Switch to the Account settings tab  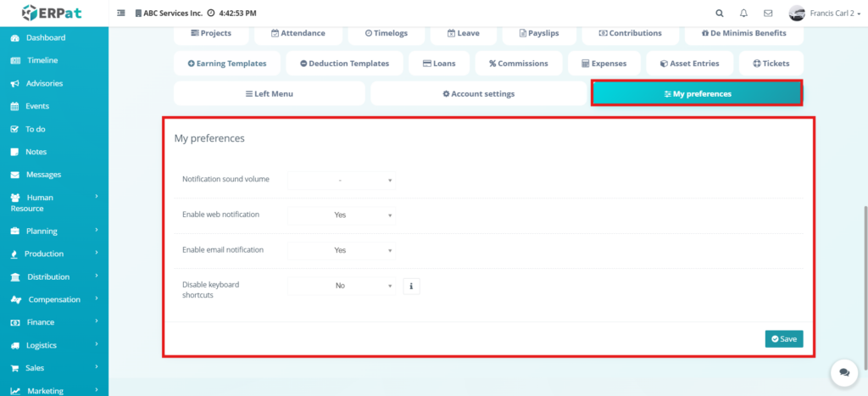click(478, 93)
